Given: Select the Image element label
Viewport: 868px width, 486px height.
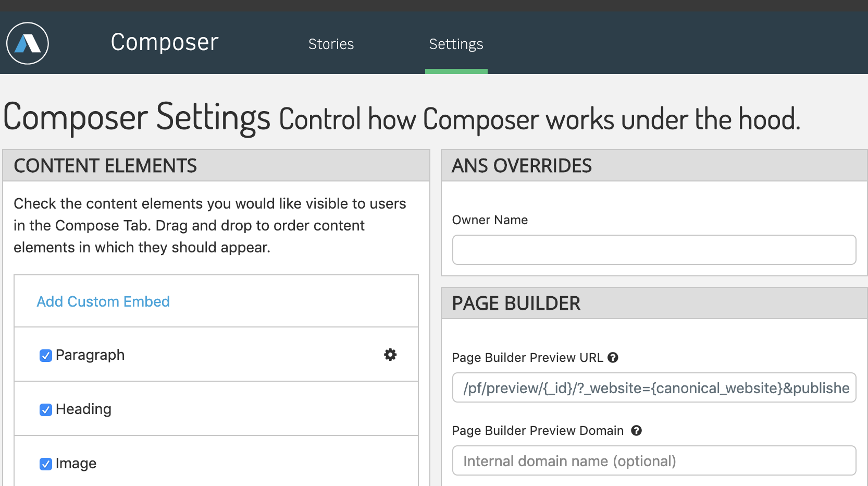Looking at the screenshot, I should tap(76, 464).
